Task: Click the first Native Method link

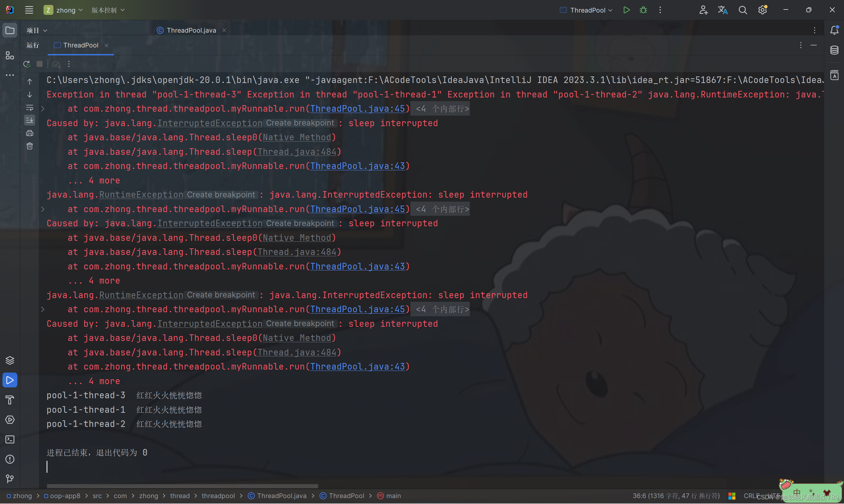Action: [x=297, y=137]
